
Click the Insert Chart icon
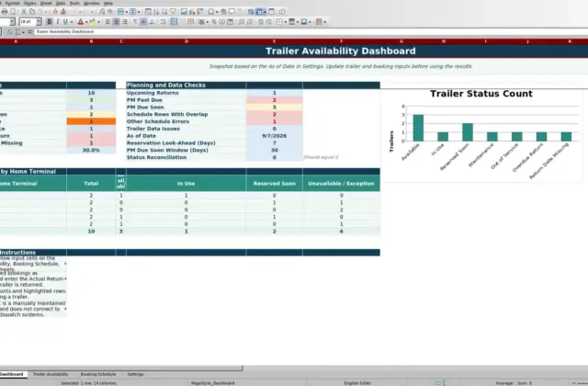click(192, 12)
